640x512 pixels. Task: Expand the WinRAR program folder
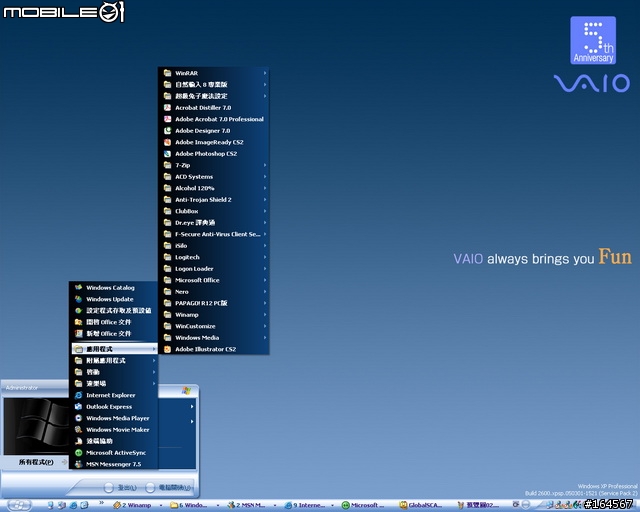(x=213, y=73)
